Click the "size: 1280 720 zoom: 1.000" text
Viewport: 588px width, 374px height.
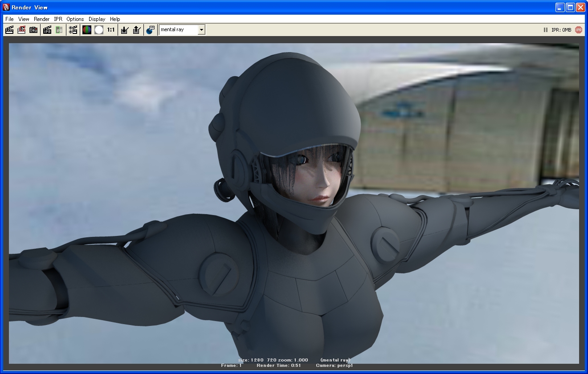[273, 360]
